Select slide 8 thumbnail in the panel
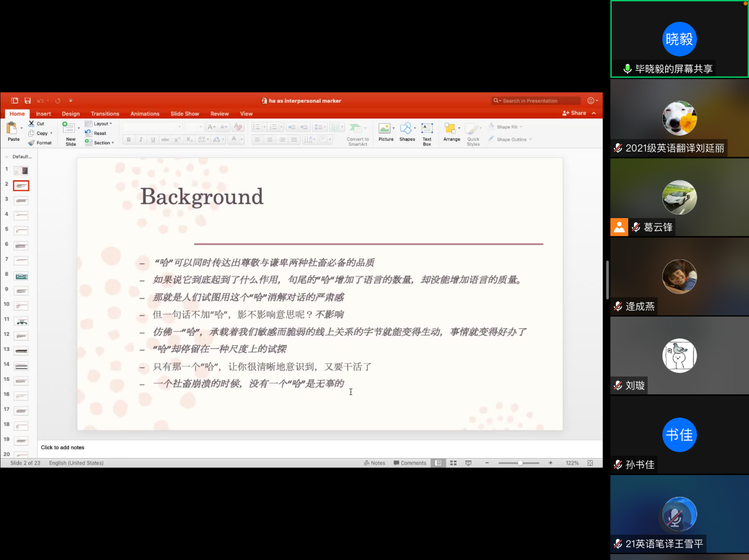The height and width of the screenshot is (560, 749). 22,276
